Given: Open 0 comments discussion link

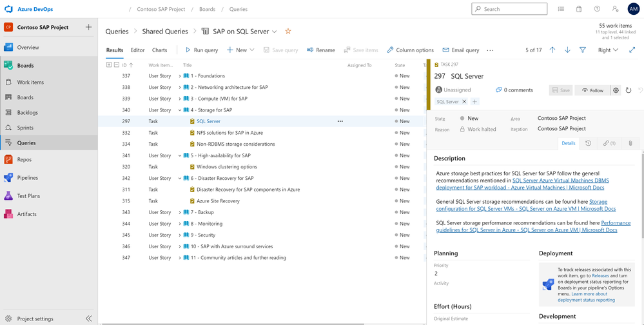Looking at the screenshot, I should click(514, 90).
